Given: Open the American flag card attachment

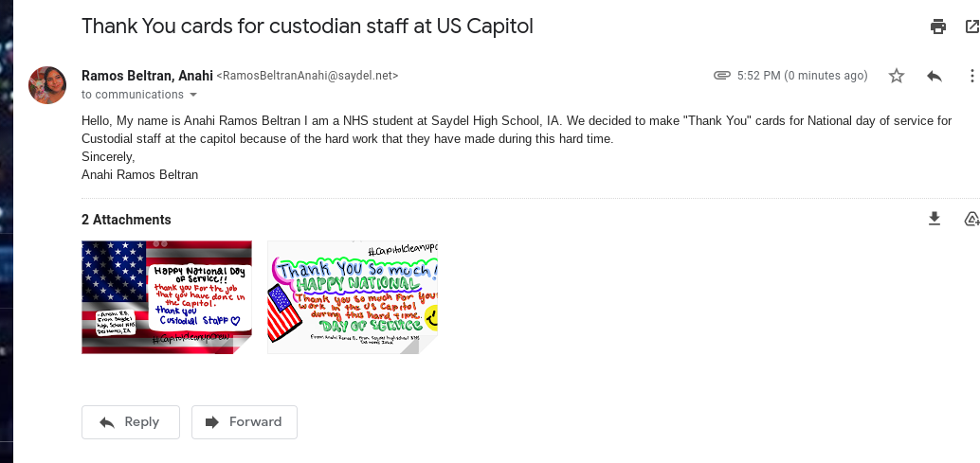Looking at the screenshot, I should click(x=167, y=297).
